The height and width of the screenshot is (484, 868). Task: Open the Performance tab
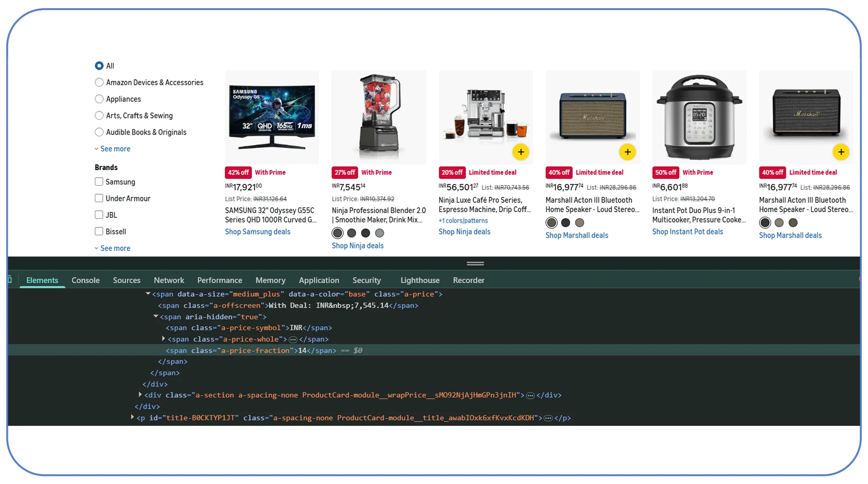pyautogui.click(x=219, y=280)
